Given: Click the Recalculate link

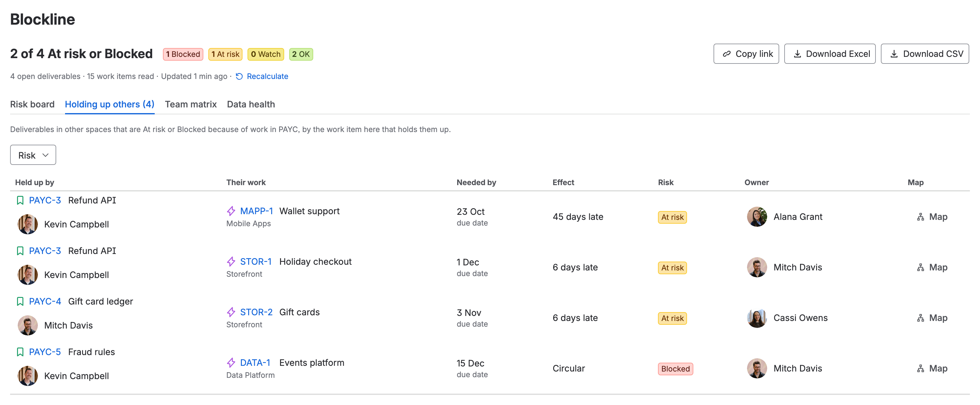Looking at the screenshot, I should [267, 76].
